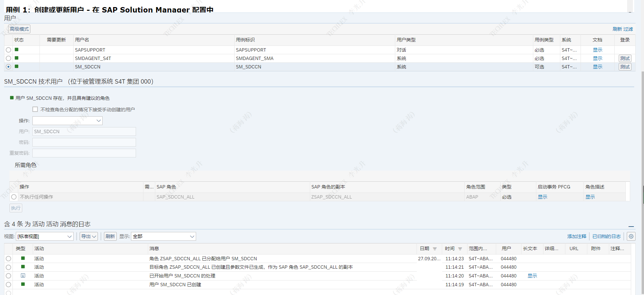
Task: Click green status icon of SAPSUPPORT row
Action: coord(17,50)
